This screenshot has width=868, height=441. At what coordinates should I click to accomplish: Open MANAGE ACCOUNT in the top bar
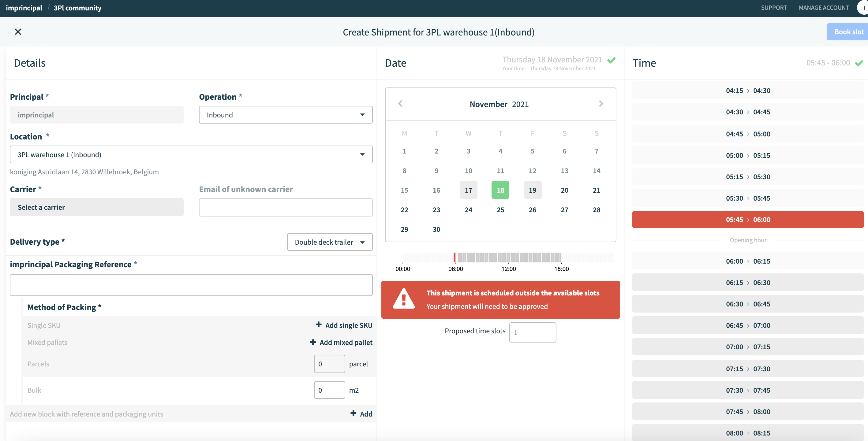[824, 8]
